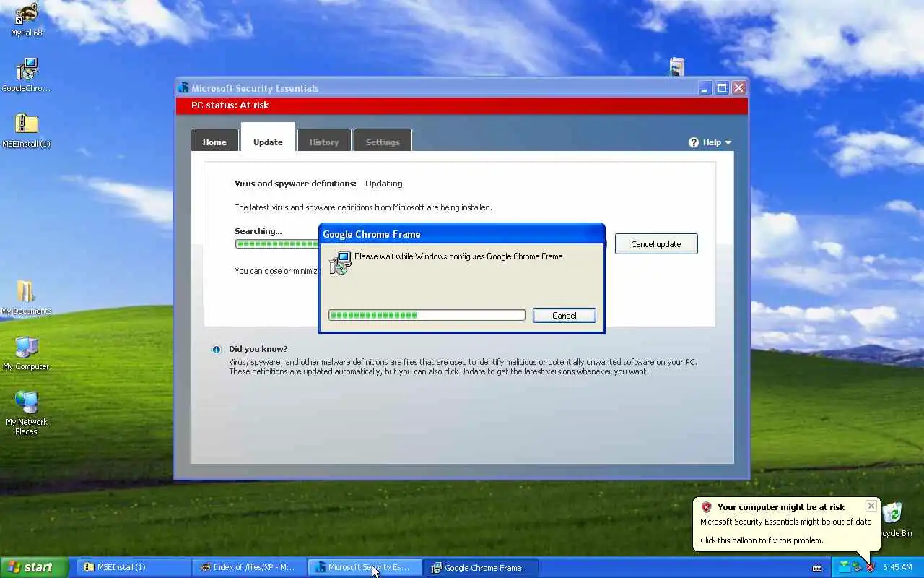This screenshot has width=924, height=578.
Task: Cancel the Google Chrome Frame configuration
Action: click(564, 315)
